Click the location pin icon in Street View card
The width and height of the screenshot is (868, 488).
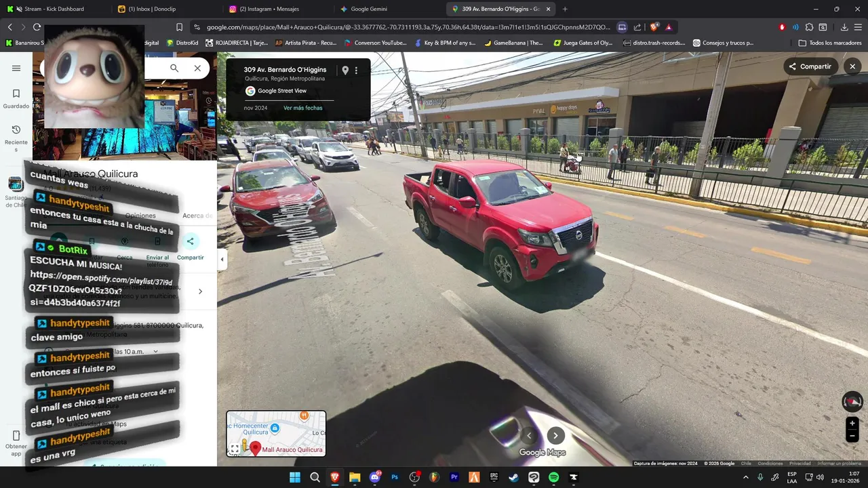[x=345, y=70]
